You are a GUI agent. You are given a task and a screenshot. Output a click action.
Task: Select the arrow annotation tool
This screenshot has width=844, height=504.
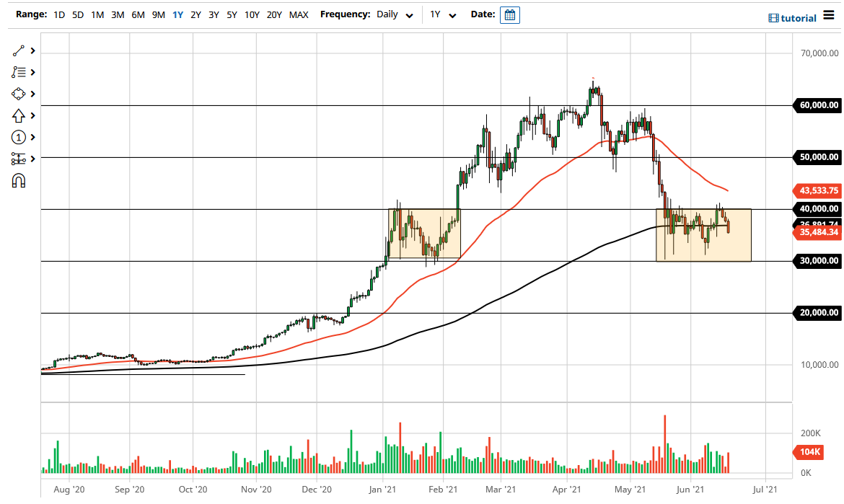coord(18,115)
